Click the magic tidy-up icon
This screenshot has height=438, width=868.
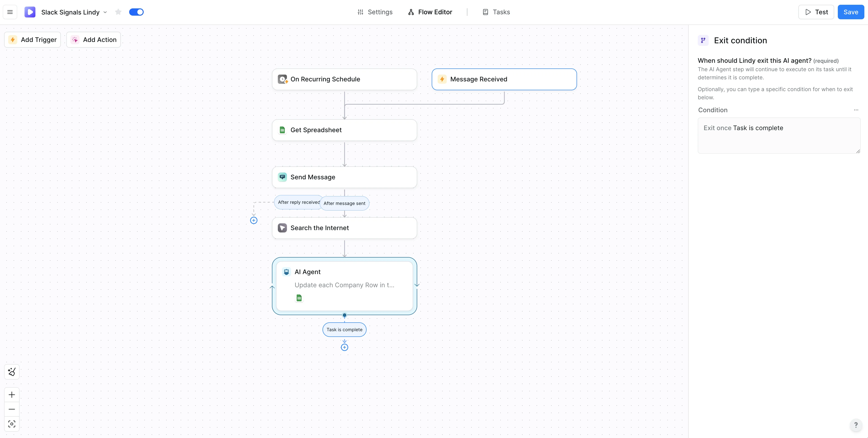(12, 372)
